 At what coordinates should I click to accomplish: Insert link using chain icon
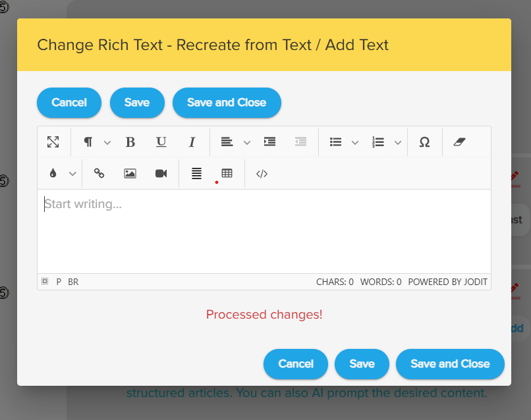point(99,174)
